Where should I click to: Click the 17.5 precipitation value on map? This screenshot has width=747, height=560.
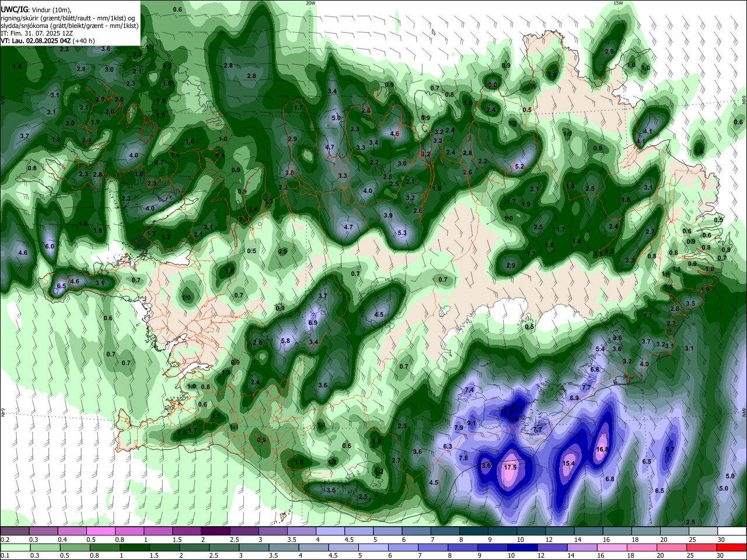510,467
